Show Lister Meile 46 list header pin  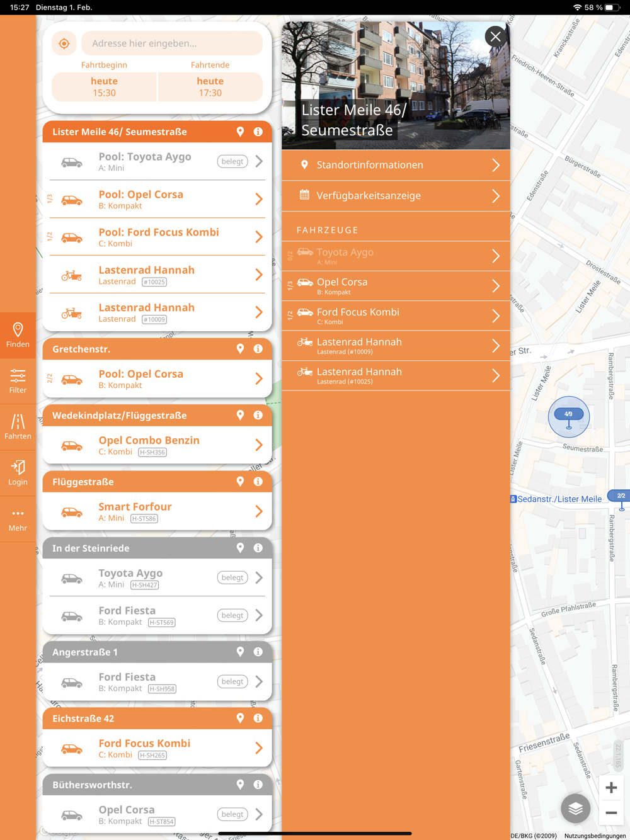click(x=240, y=132)
